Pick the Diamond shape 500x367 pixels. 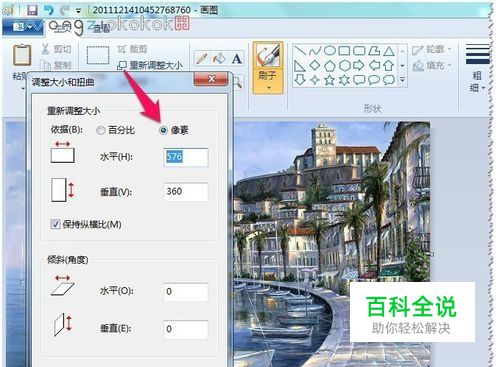(315, 65)
